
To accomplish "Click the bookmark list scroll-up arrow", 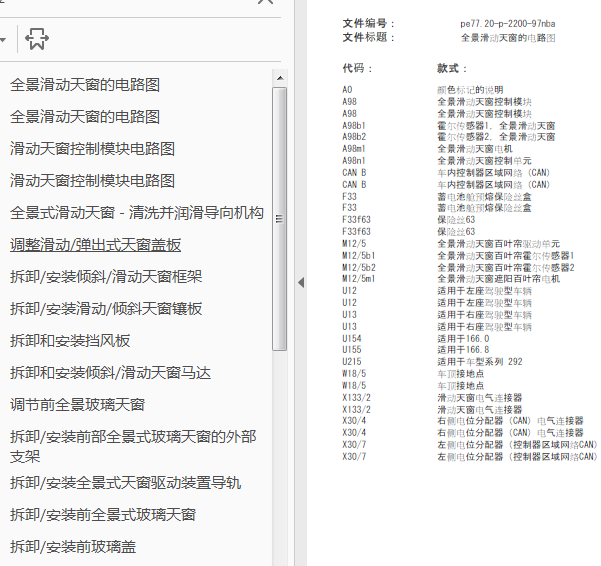I will 280,78.
